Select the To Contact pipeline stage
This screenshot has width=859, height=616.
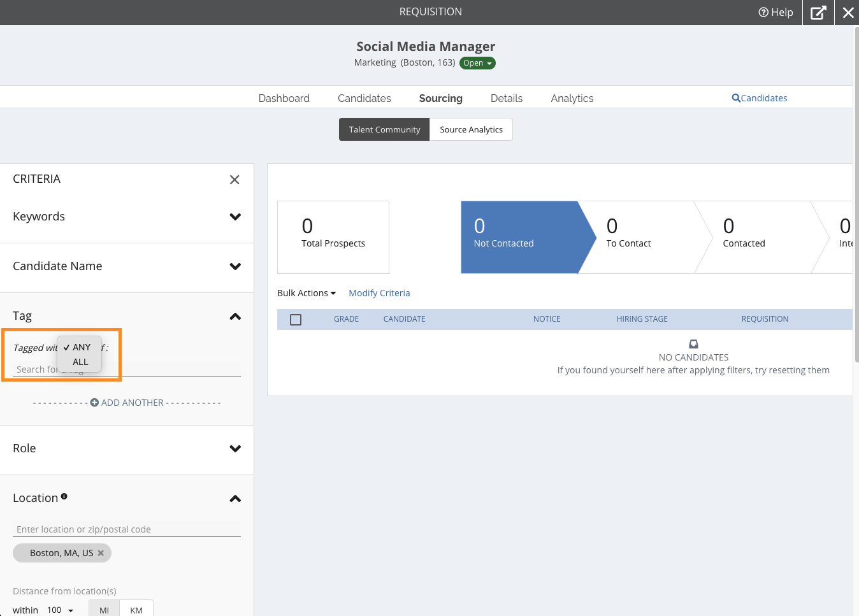tap(637, 237)
